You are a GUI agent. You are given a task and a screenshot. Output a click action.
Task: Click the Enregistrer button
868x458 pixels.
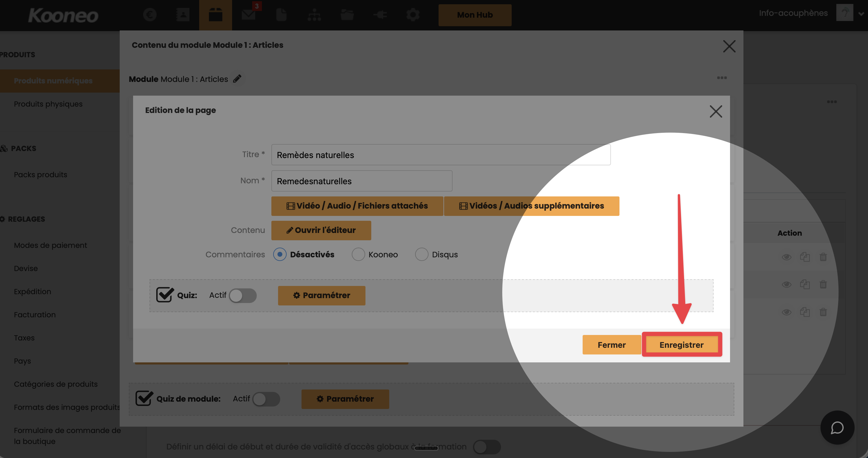click(x=681, y=345)
